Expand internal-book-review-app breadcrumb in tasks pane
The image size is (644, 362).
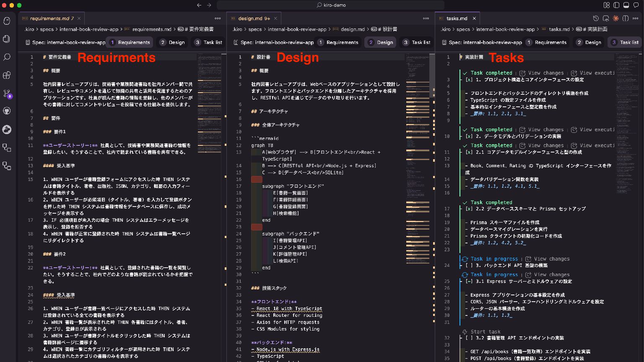coord(505,29)
